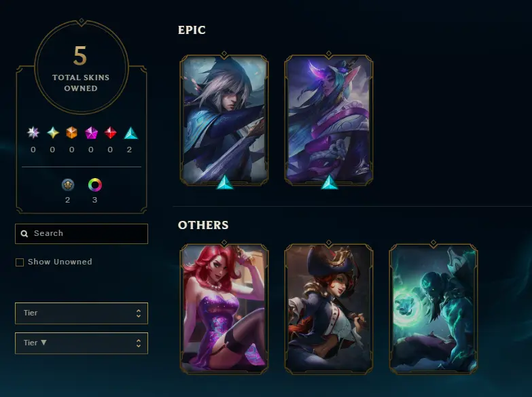The width and height of the screenshot is (532, 397).
Task: Select the pink Mythic gem icon
Action: 91,133
